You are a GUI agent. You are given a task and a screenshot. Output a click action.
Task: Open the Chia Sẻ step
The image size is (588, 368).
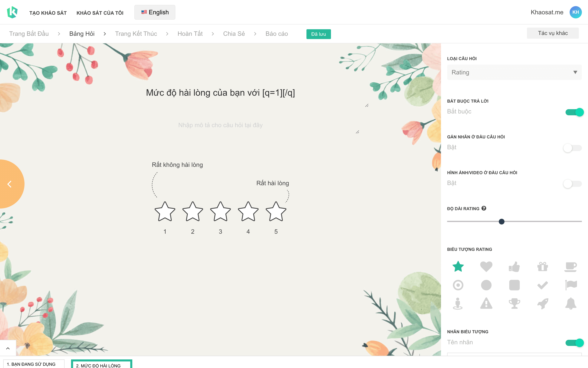[234, 34]
